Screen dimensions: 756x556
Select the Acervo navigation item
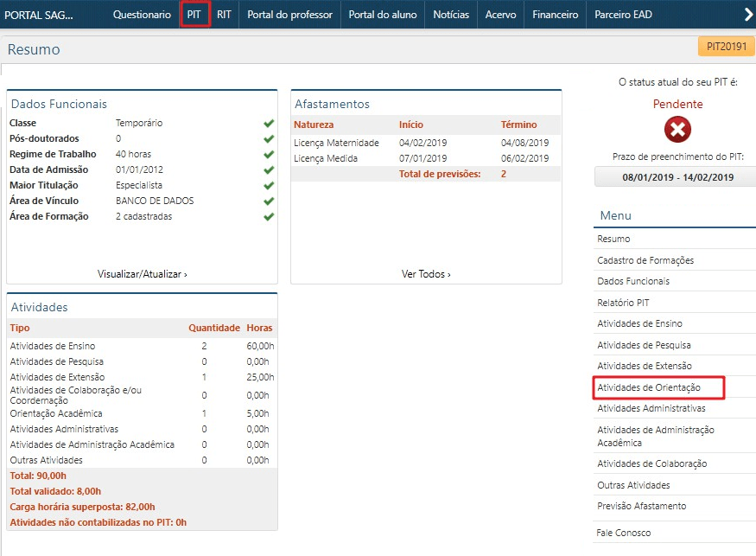pyautogui.click(x=500, y=15)
